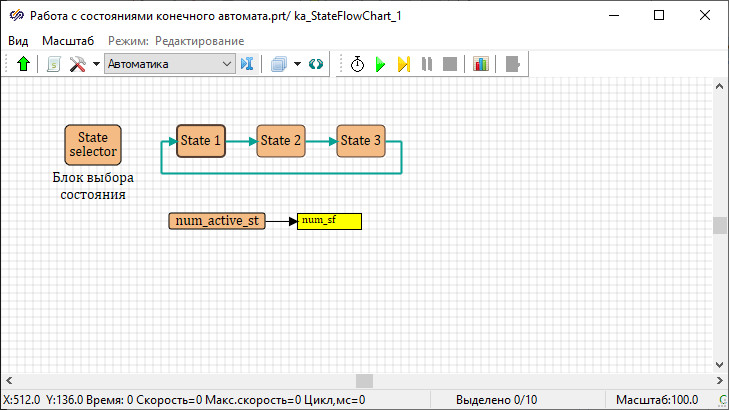Open the Масштаб menu
This screenshot has width=729, height=410.
point(68,40)
